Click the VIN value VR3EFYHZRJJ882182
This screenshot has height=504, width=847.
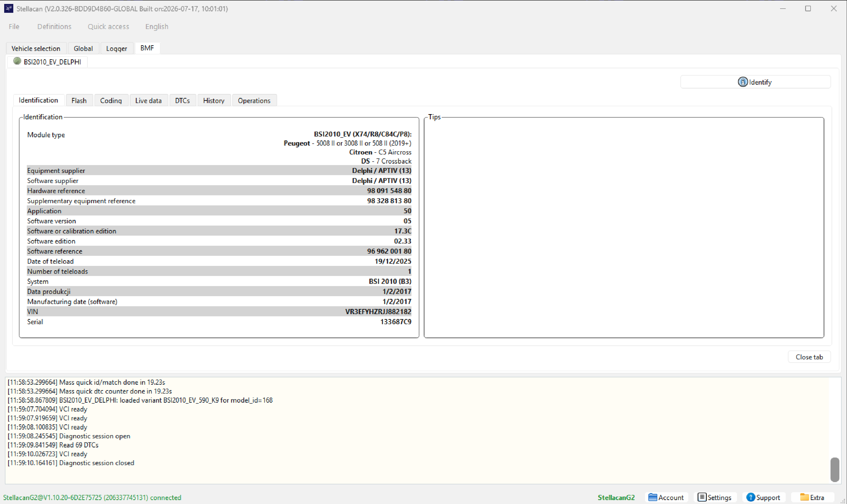pos(378,311)
